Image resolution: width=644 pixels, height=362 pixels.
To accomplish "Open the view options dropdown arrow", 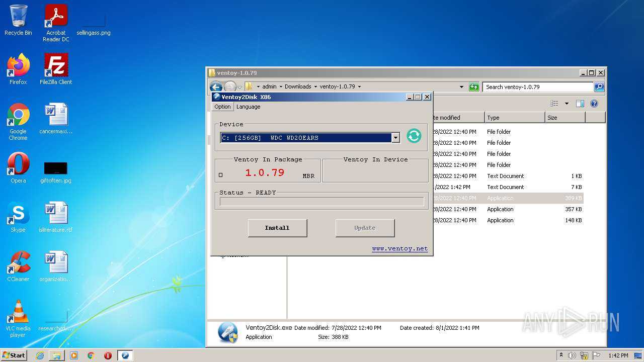I will 567,104.
